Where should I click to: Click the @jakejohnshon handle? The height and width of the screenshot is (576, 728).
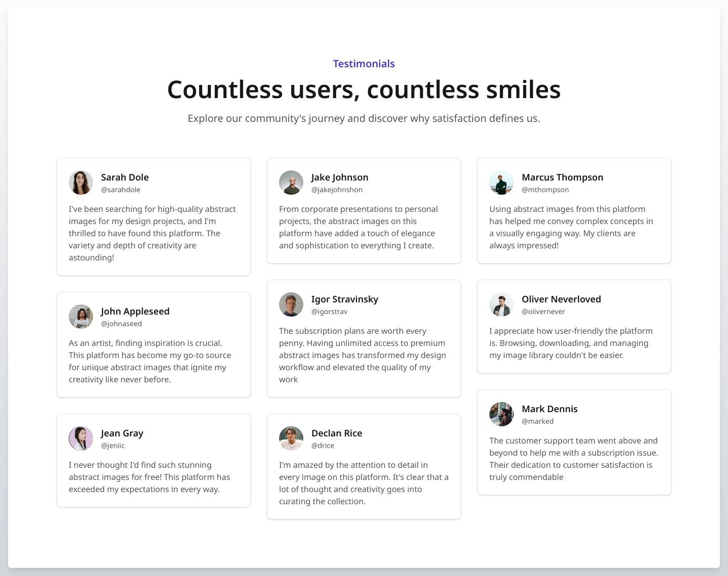tap(337, 190)
